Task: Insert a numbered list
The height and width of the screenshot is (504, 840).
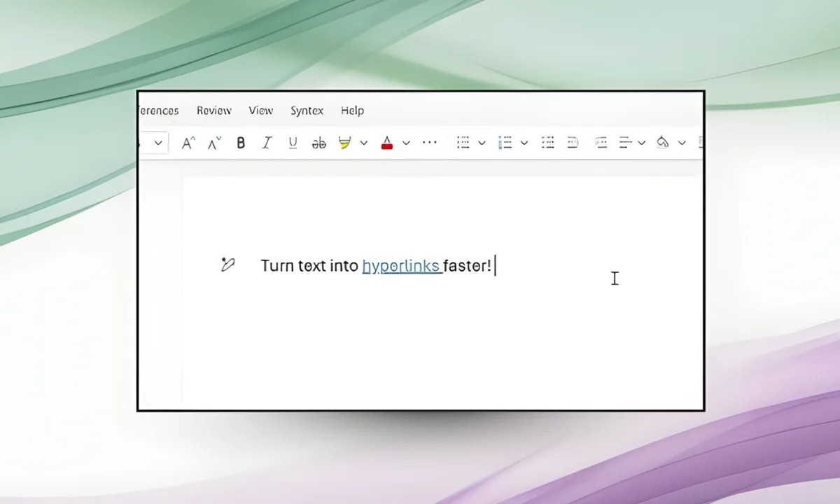Action: (505, 143)
